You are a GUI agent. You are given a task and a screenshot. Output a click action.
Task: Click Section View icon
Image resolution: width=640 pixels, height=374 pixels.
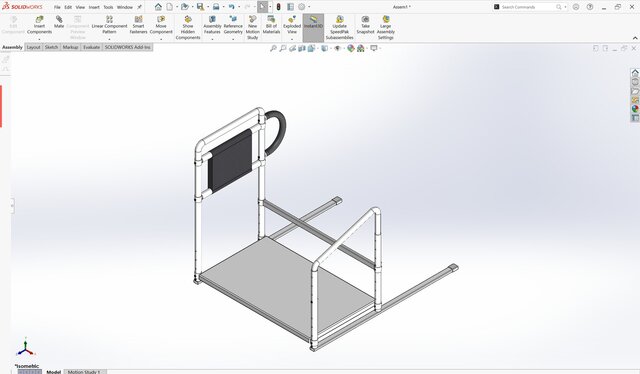click(302, 48)
